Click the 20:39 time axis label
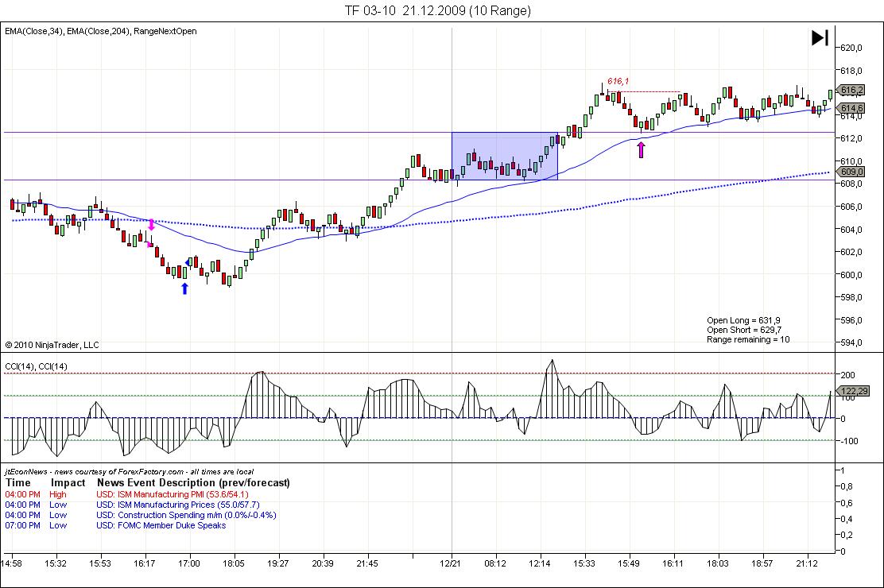The width and height of the screenshot is (884, 588). 323,563
